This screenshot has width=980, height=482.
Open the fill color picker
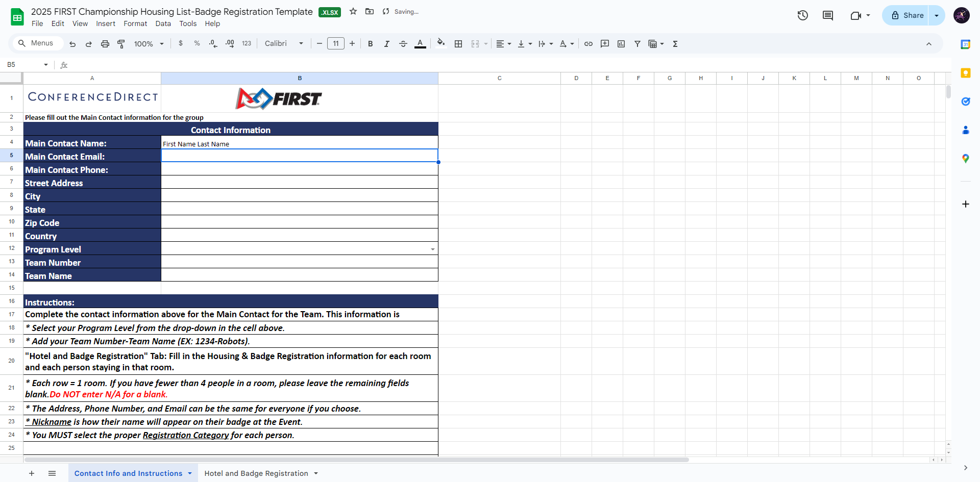(441, 43)
